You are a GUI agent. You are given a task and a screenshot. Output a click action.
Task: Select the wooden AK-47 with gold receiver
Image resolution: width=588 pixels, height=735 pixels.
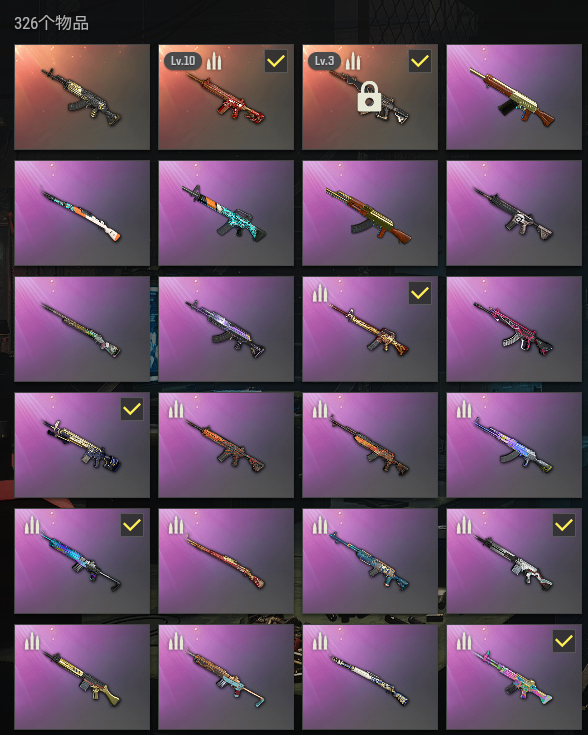click(x=370, y=213)
